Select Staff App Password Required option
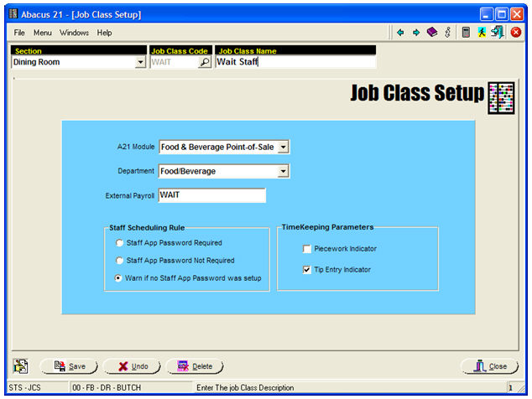Viewport: 532px width, 399px height. tap(119, 243)
